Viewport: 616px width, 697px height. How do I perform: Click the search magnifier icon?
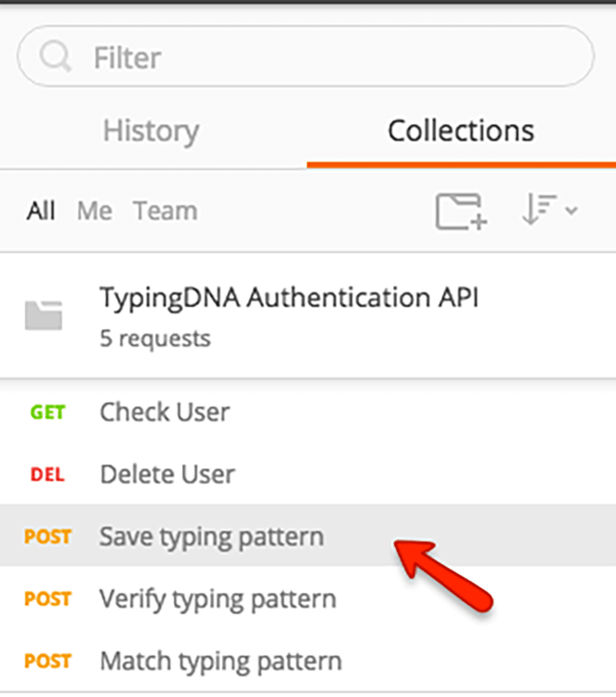(55, 56)
